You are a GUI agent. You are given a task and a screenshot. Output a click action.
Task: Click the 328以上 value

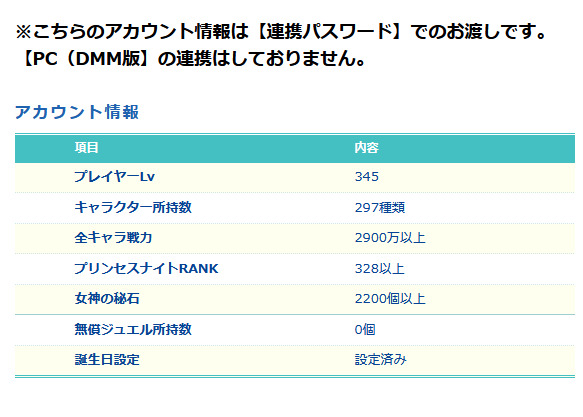coord(380,268)
